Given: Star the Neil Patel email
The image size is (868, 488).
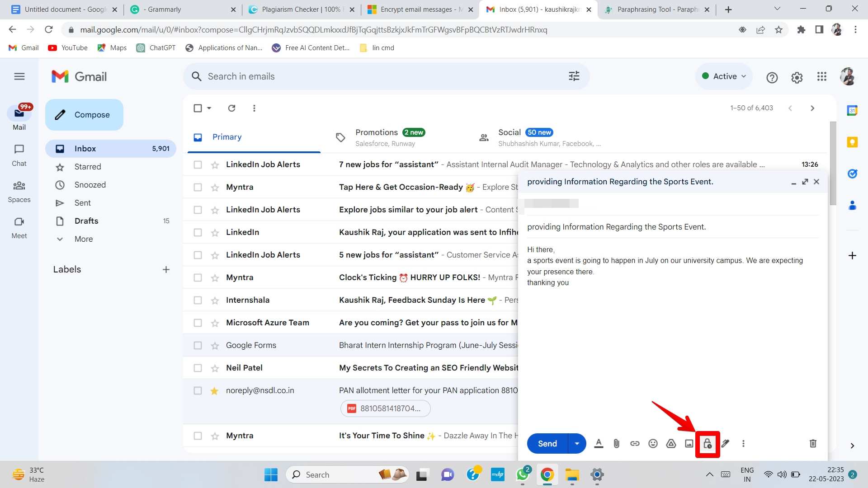Looking at the screenshot, I should tap(215, 368).
